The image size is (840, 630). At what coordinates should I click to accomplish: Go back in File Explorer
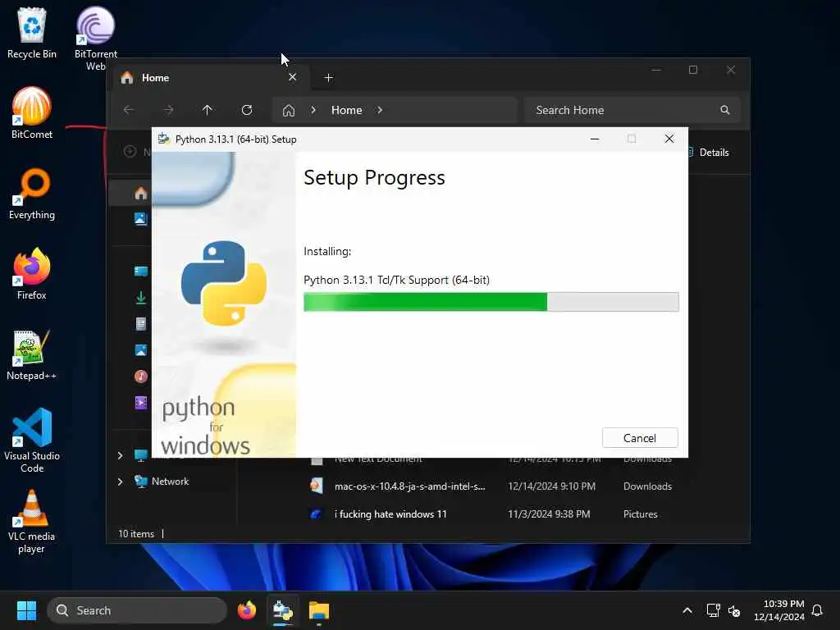[x=129, y=110]
